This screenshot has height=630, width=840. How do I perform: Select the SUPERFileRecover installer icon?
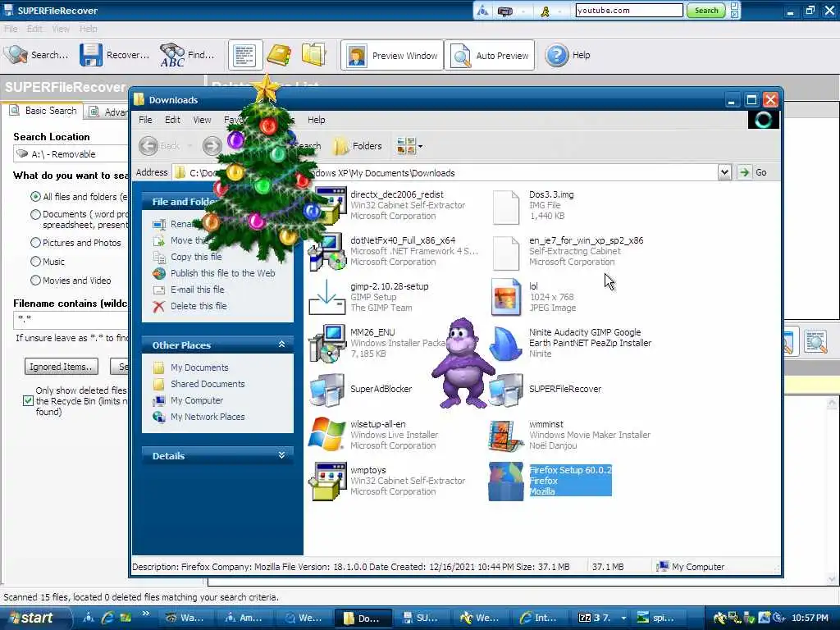point(505,390)
